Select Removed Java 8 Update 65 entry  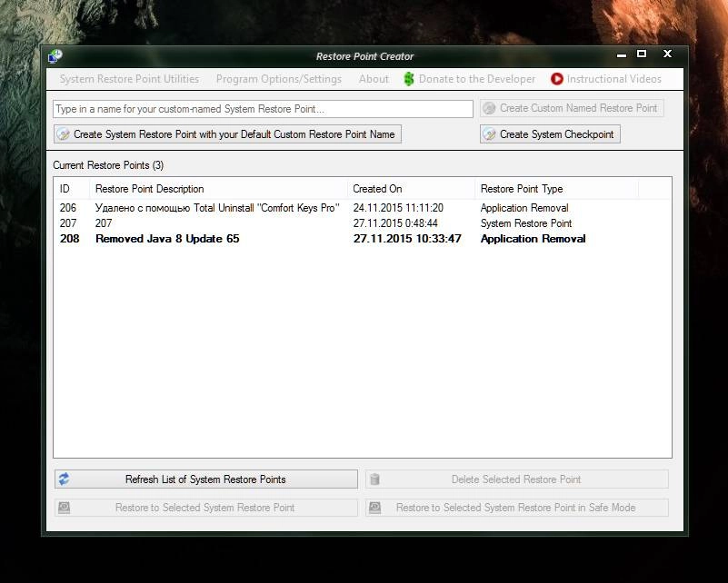coord(167,239)
